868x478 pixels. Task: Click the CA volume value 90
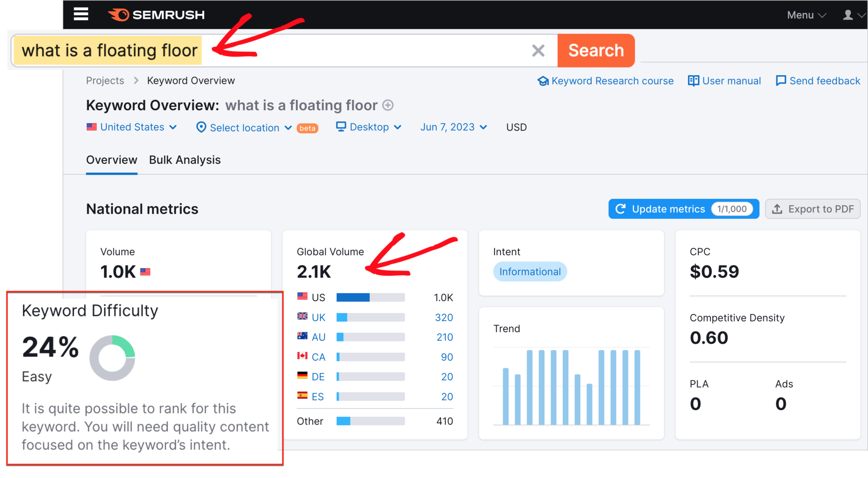click(x=447, y=357)
